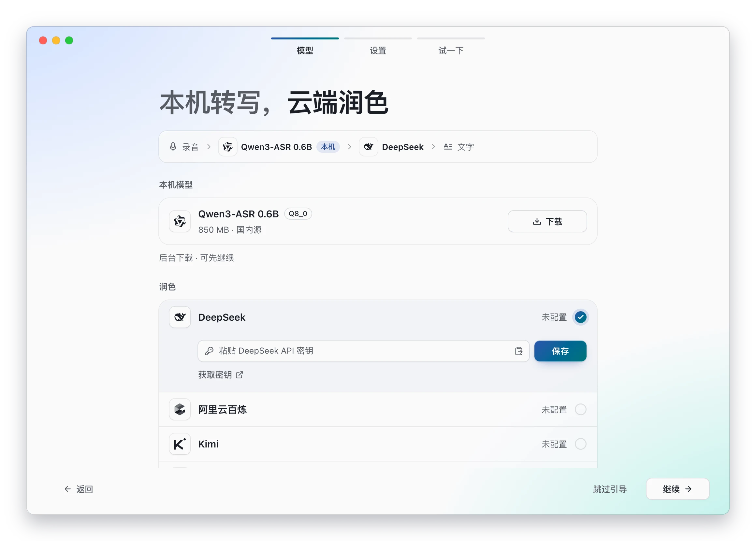Click the paste-from-clipboard icon in the API key field

tap(519, 351)
